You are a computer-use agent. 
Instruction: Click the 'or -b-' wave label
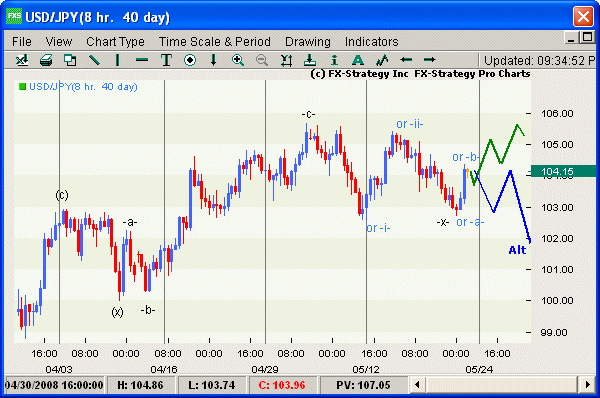(x=465, y=157)
